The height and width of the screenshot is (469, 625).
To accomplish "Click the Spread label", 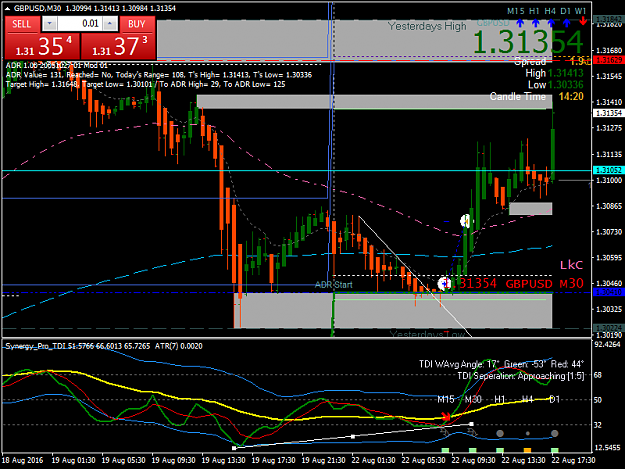I will (530, 62).
